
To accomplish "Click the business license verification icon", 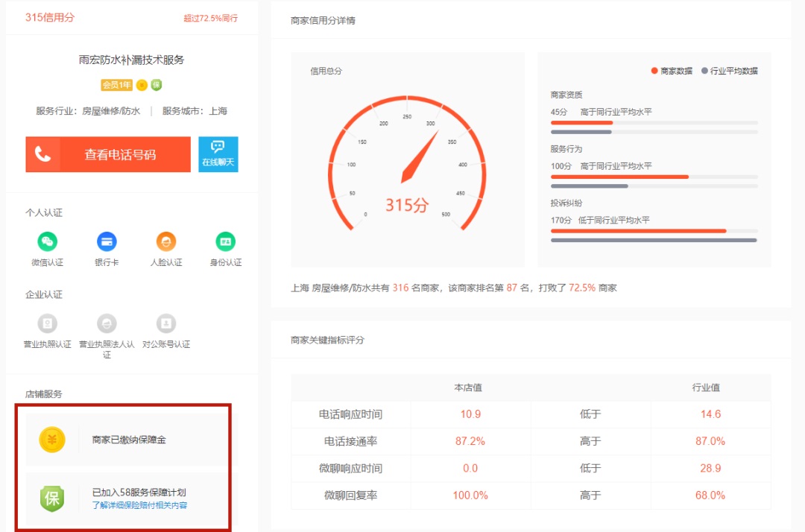I will [x=48, y=323].
